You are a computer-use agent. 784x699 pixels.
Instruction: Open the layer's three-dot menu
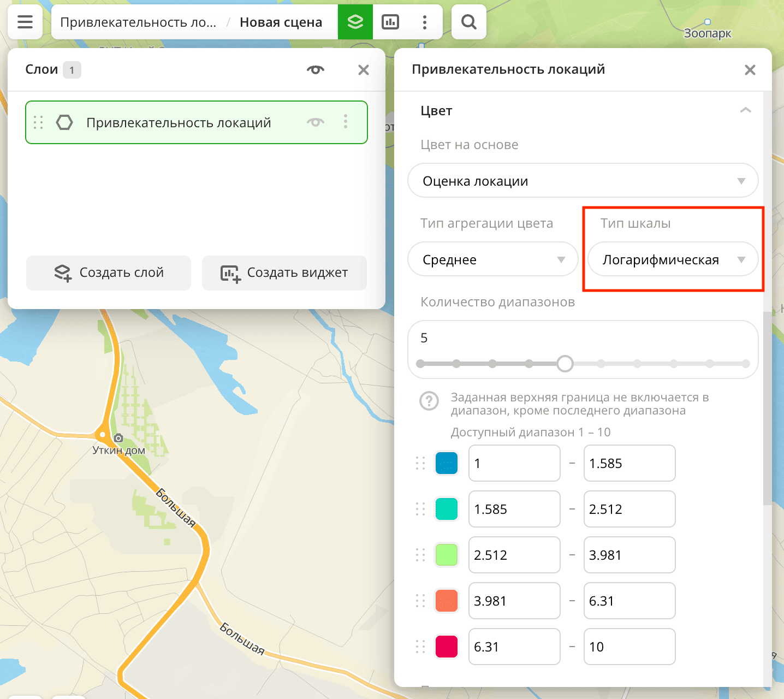point(345,122)
